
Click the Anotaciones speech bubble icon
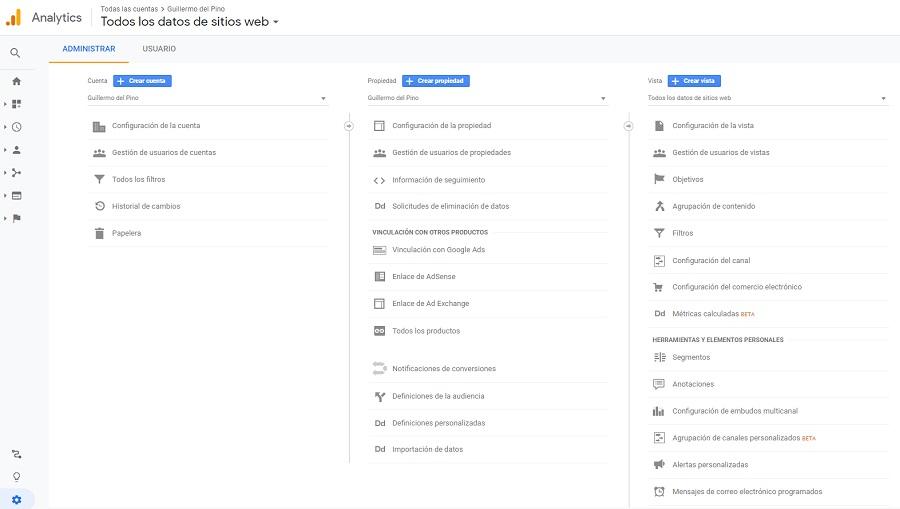tap(659, 384)
